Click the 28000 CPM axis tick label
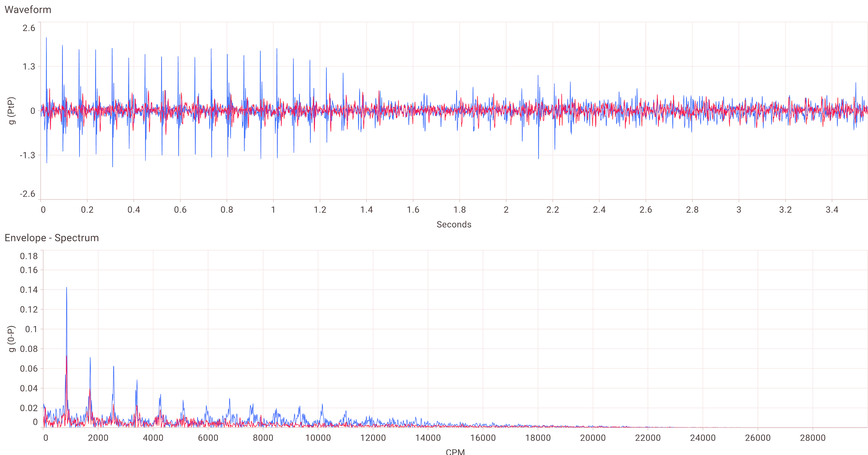The image size is (868, 455). tap(813, 438)
